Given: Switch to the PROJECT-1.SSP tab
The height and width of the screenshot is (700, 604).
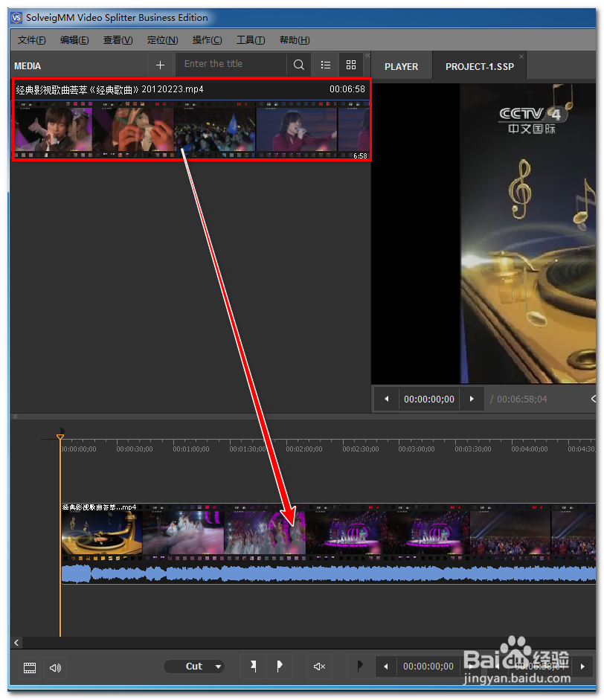Looking at the screenshot, I should (480, 66).
